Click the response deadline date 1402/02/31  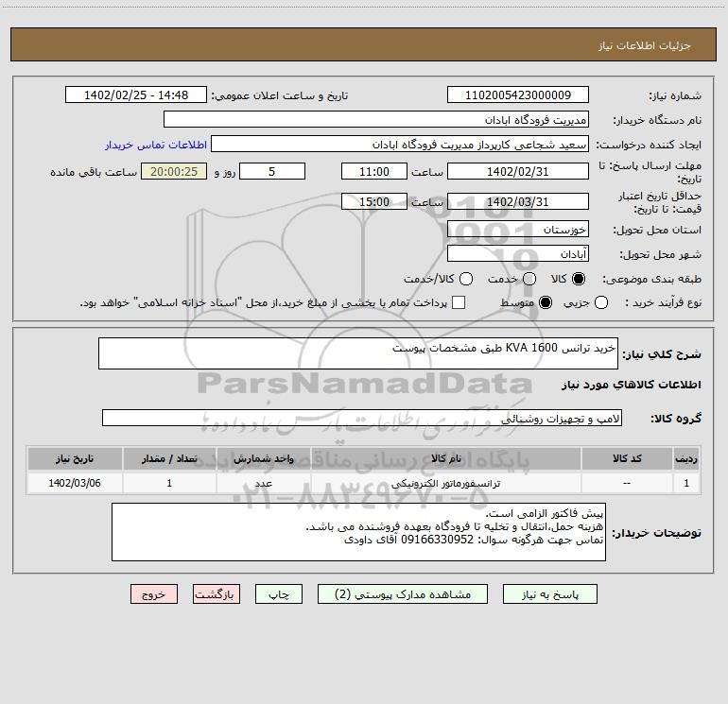(x=518, y=171)
